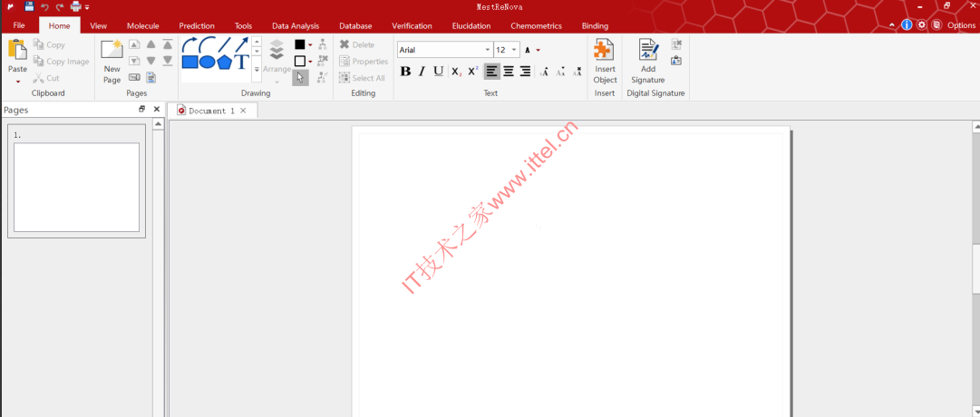Click the blue info icon
Screen dimensions: 980x417
point(907,25)
